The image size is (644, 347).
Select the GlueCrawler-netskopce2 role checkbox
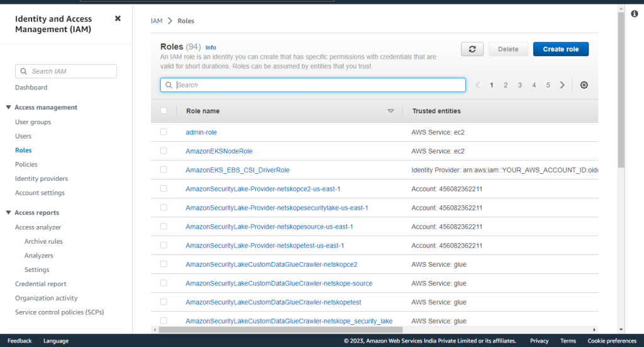[164, 265]
